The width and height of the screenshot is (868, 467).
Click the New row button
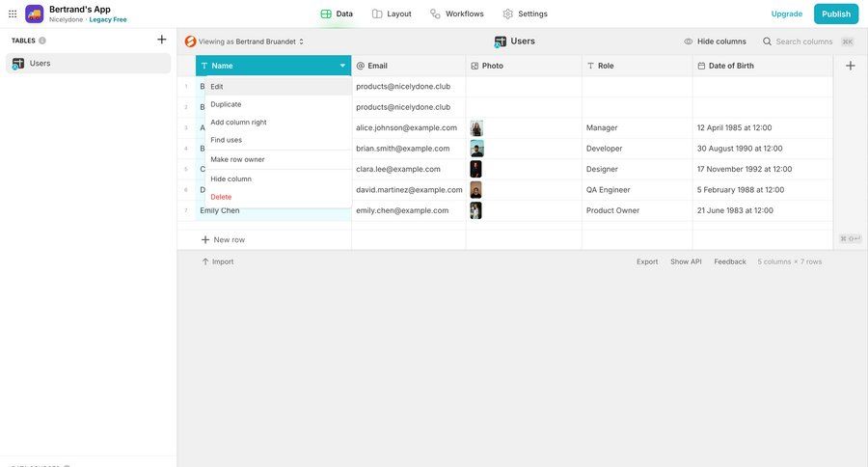click(x=223, y=240)
